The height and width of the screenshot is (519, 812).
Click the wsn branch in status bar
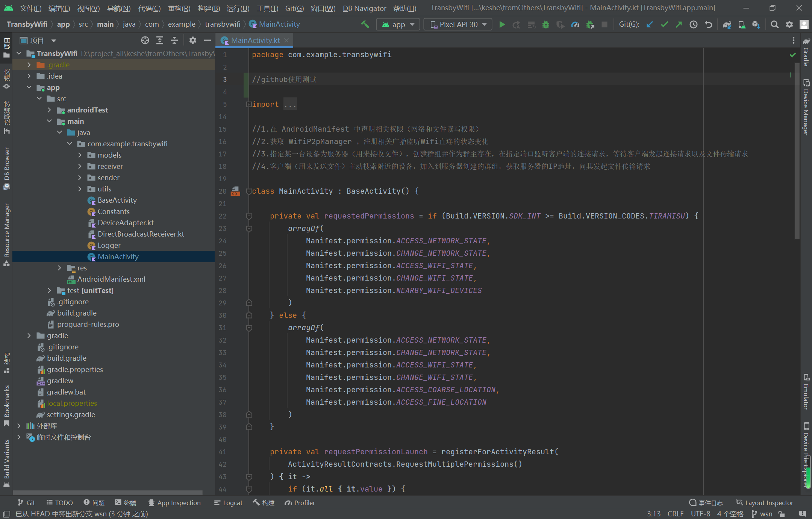point(762,514)
